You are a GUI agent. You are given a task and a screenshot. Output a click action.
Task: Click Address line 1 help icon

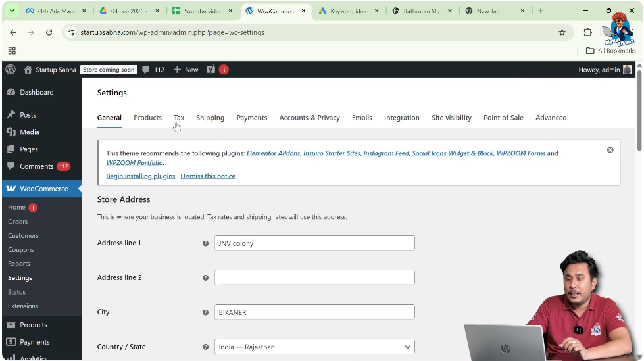click(x=205, y=243)
